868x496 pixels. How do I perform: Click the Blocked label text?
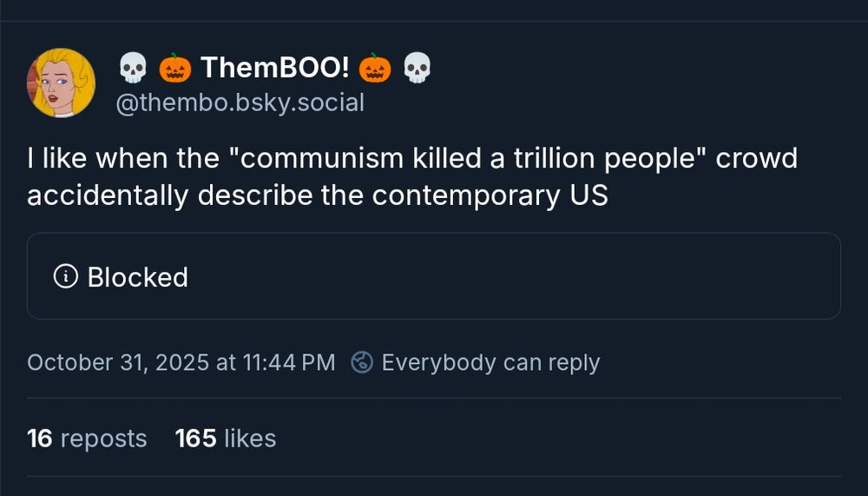137,277
